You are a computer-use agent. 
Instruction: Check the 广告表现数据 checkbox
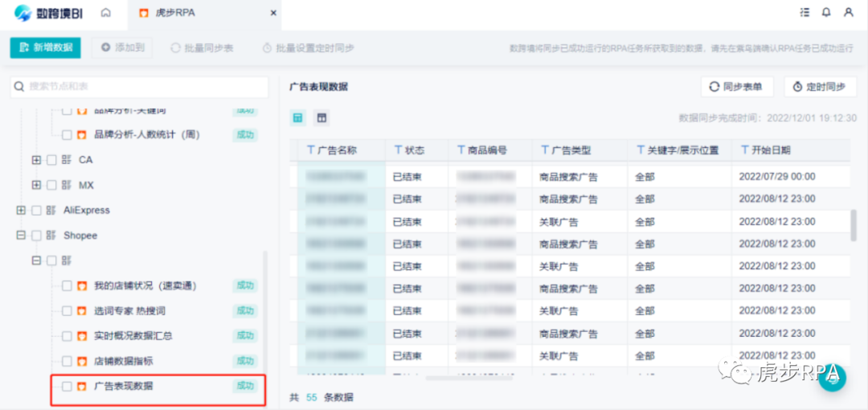pyautogui.click(x=67, y=386)
